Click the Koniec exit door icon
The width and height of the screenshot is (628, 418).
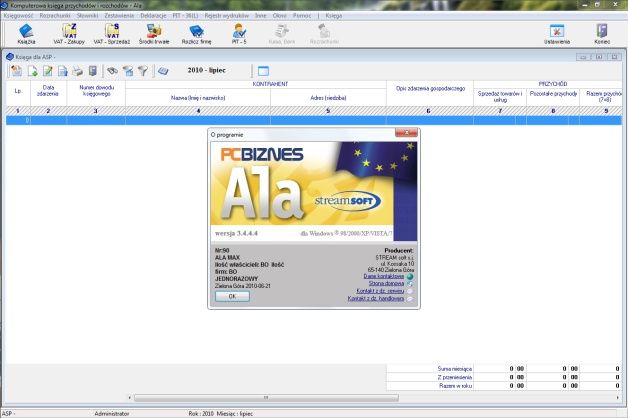602,34
